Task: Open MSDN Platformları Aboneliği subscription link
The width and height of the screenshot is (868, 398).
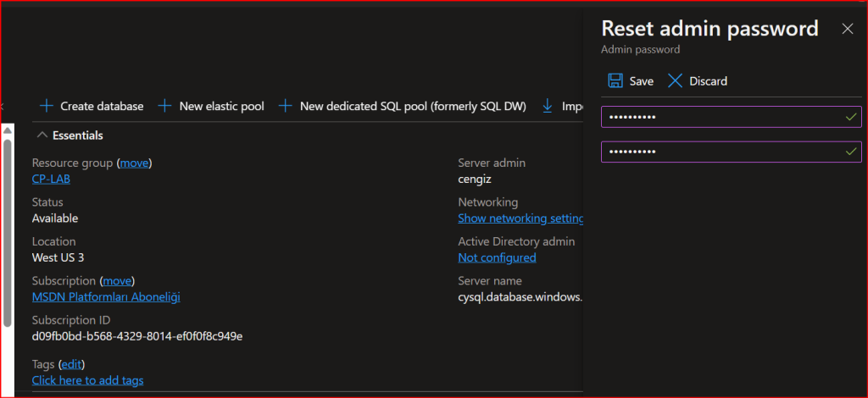Action: tap(106, 296)
